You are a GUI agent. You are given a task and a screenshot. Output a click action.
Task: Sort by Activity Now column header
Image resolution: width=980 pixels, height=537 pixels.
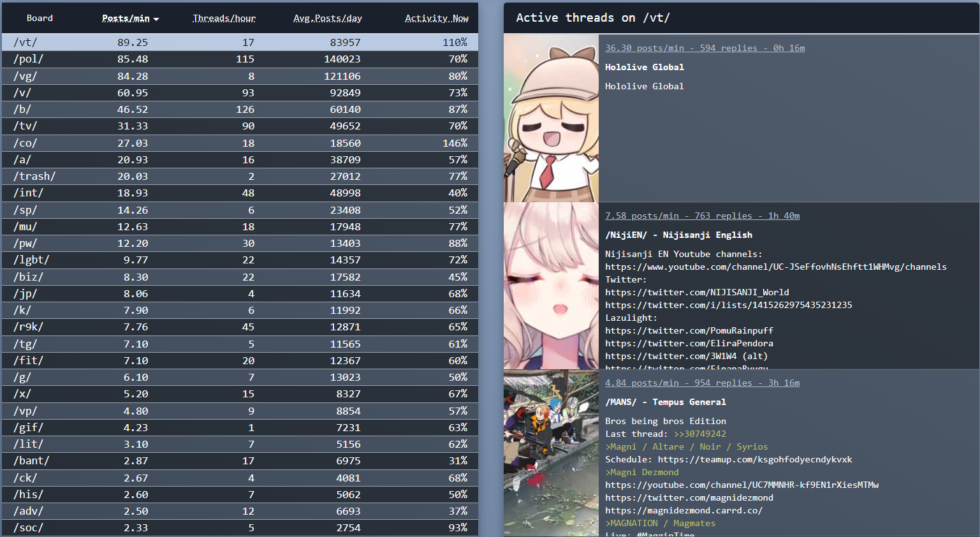click(437, 18)
